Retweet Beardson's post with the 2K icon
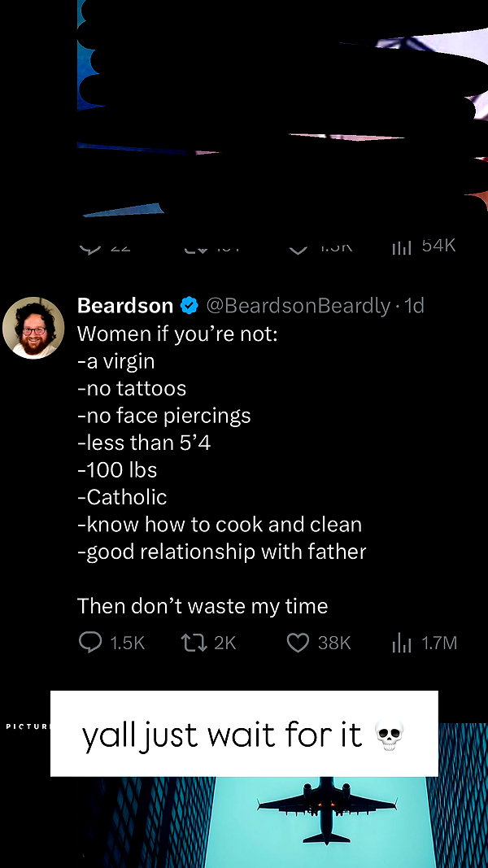 [192, 642]
